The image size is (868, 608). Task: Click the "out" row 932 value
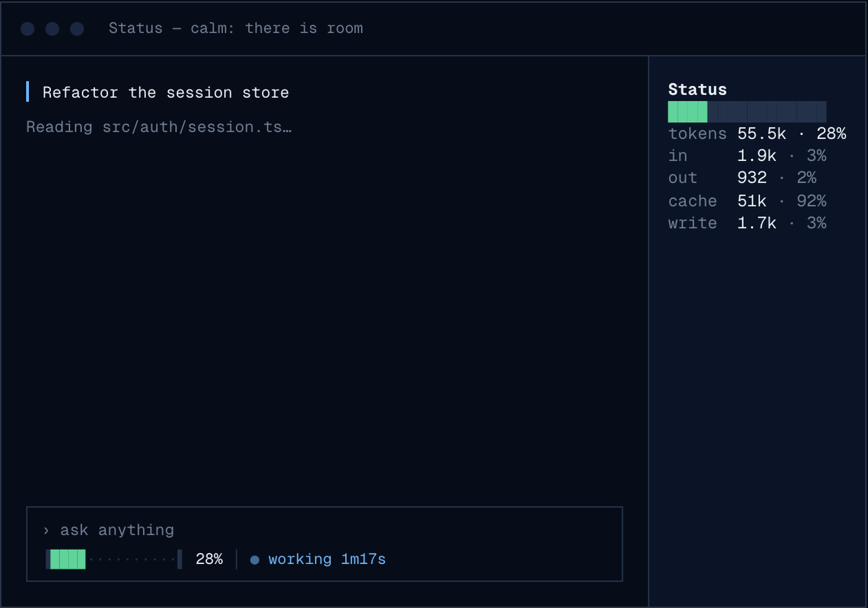(x=752, y=178)
